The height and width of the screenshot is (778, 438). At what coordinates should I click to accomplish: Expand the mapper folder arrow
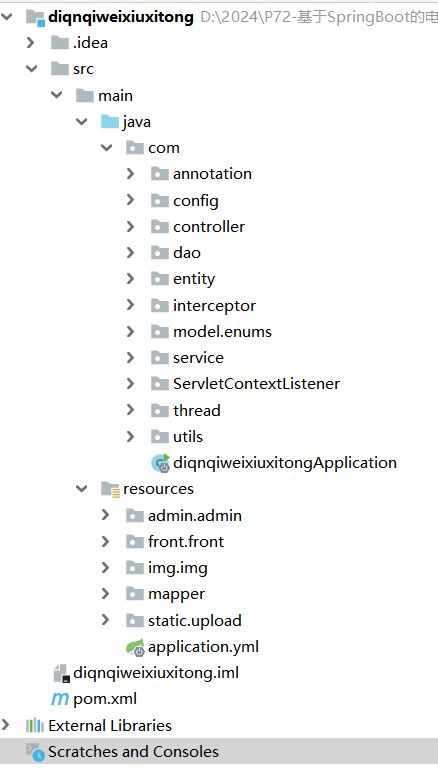[105, 593]
